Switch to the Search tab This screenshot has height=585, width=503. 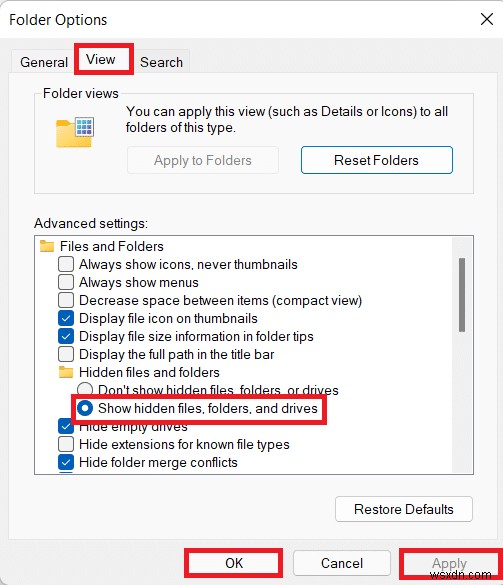[x=161, y=62]
